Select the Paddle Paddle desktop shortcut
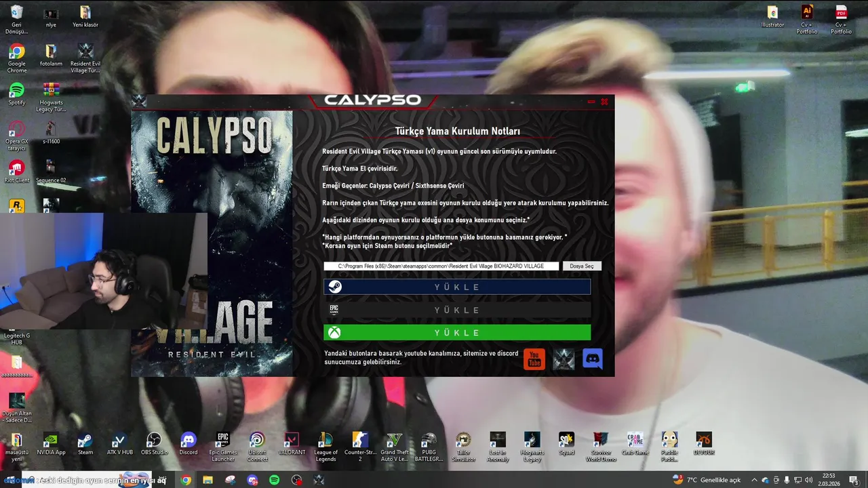Viewport: 868px width, 488px height. coord(669,447)
